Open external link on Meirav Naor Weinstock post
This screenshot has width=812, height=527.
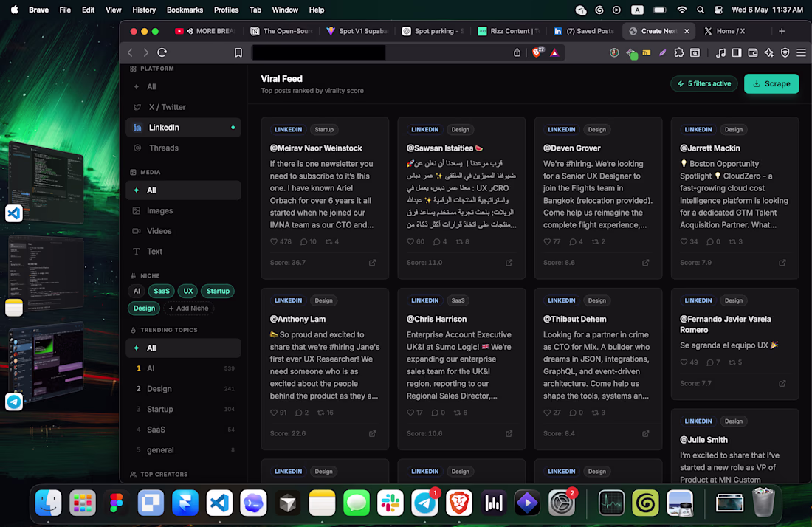pos(372,263)
